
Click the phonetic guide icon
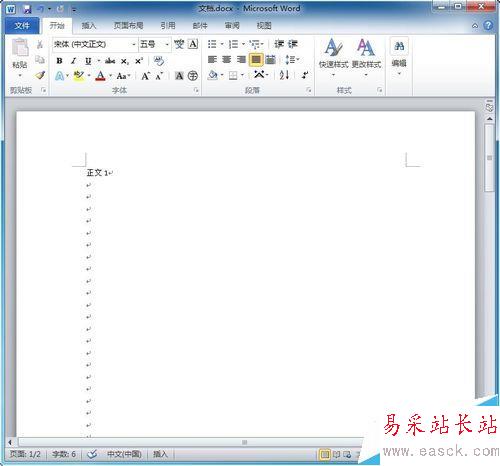(179, 44)
